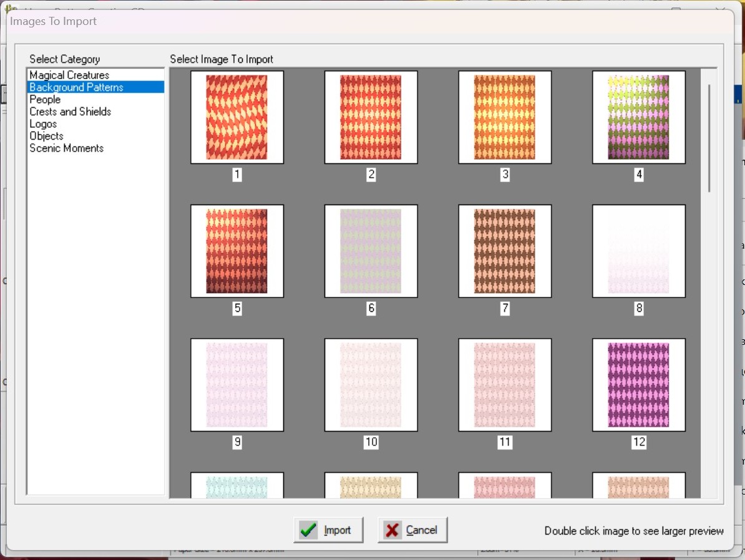The image size is (745, 560).
Task: Select dark red pattern thumbnail 5
Action: pyautogui.click(x=237, y=251)
